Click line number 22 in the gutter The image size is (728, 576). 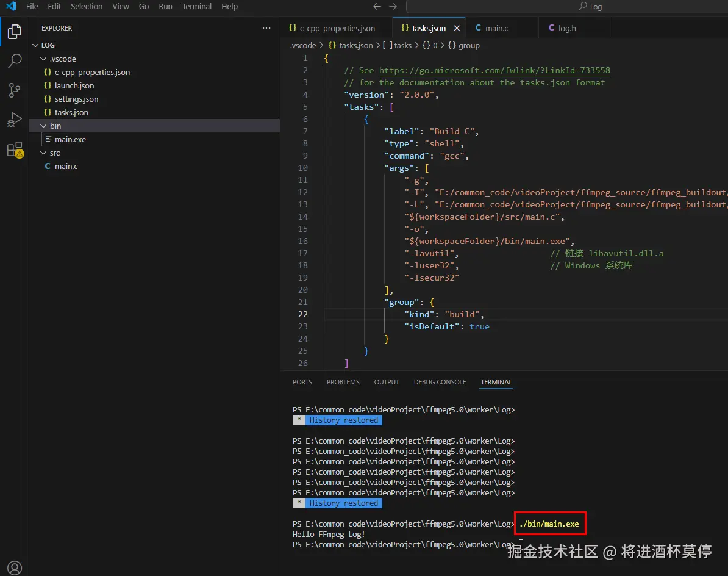pyautogui.click(x=302, y=314)
